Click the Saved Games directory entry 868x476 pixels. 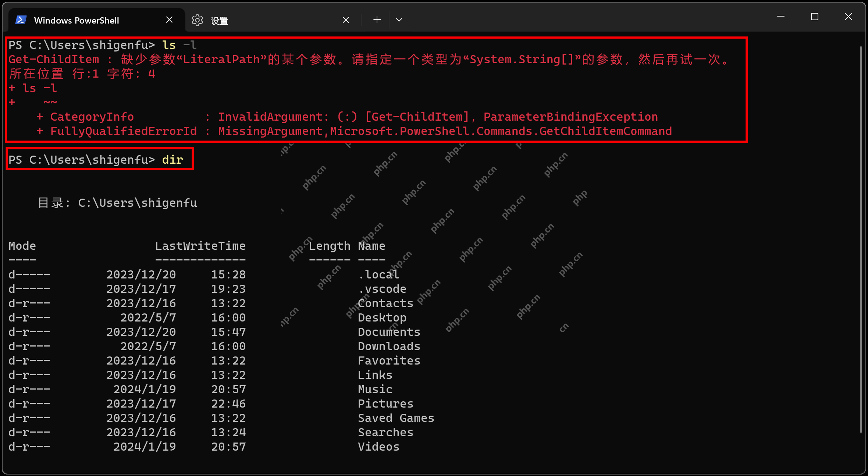click(x=395, y=418)
